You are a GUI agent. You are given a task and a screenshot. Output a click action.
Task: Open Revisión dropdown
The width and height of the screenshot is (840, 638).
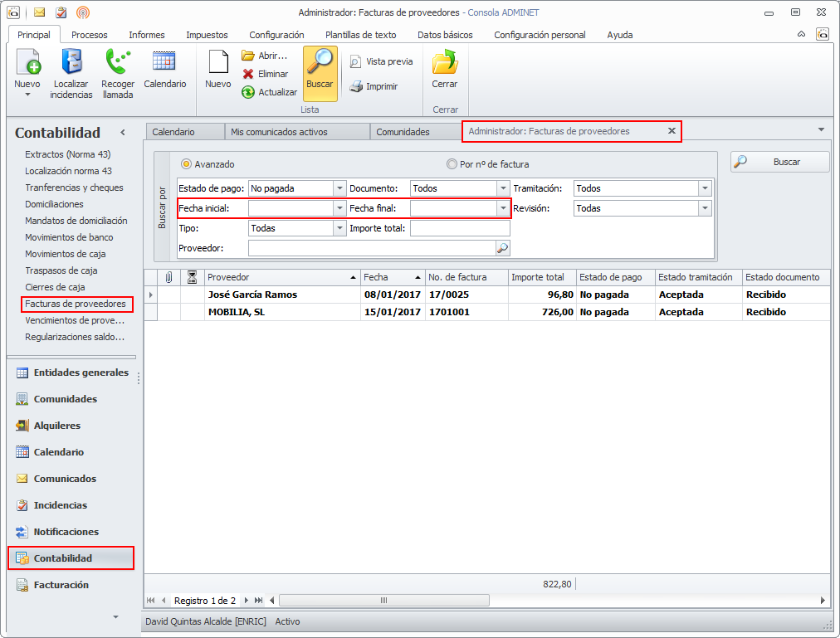point(705,208)
